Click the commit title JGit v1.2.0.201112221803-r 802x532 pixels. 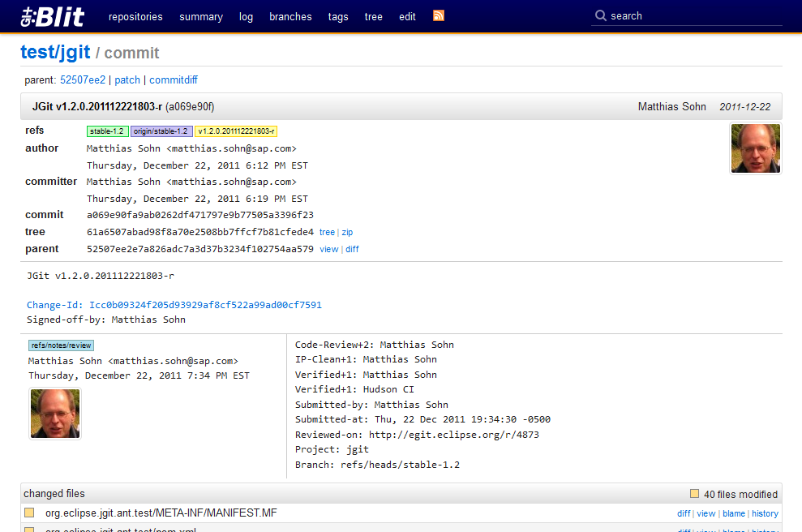click(97, 106)
